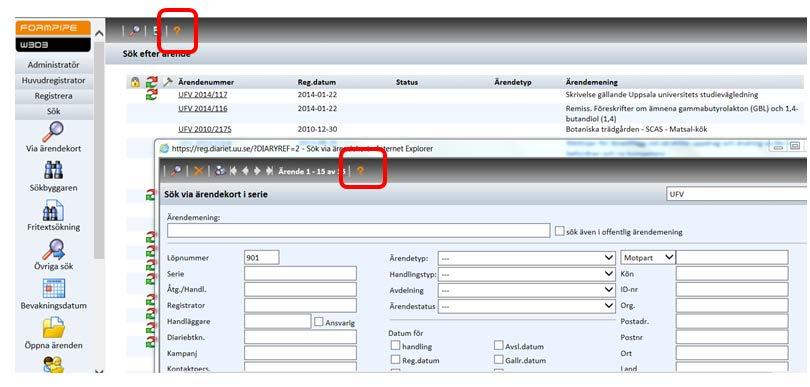
Task: Click the Handläggare input field
Action: coord(277,321)
